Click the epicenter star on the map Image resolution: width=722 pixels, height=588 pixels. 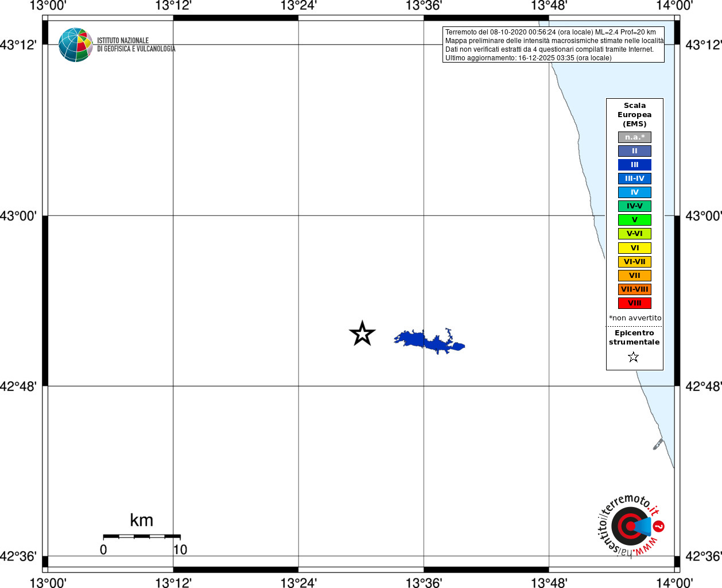coord(362,334)
